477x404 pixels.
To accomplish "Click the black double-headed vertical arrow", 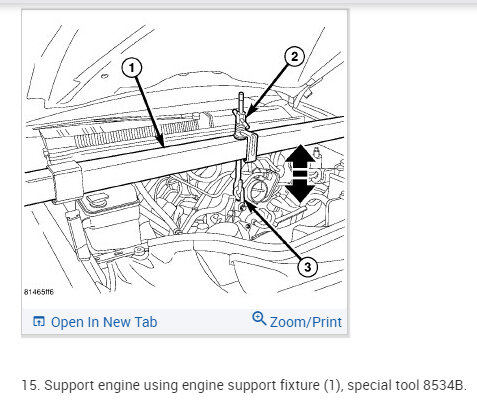I will [300, 173].
